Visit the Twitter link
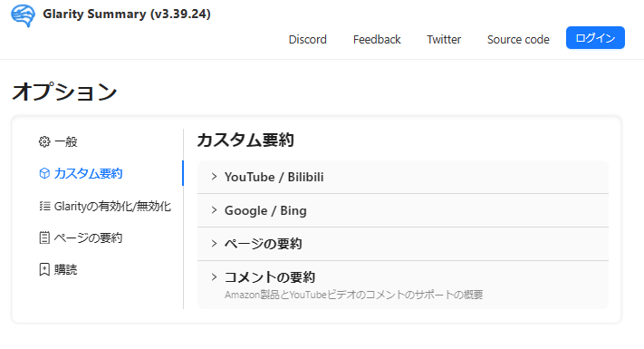Image resolution: width=644 pixels, height=349 pixels. pyautogui.click(x=444, y=40)
